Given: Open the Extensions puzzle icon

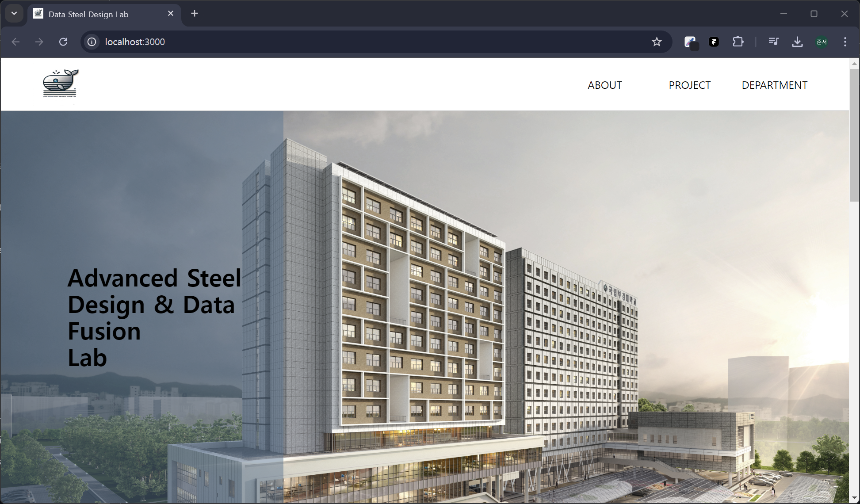Looking at the screenshot, I should [x=738, y=42].
